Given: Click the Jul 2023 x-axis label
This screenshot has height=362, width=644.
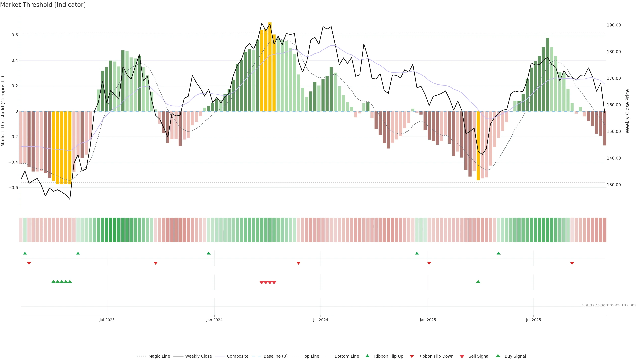Looking at the screenshot, I should click(x=107, y=320).
